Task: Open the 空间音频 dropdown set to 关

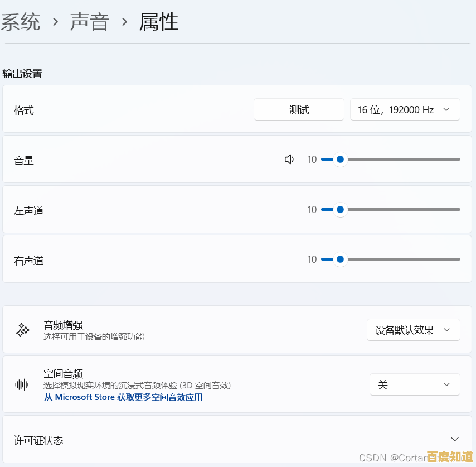Action: (x=415, y=384)
